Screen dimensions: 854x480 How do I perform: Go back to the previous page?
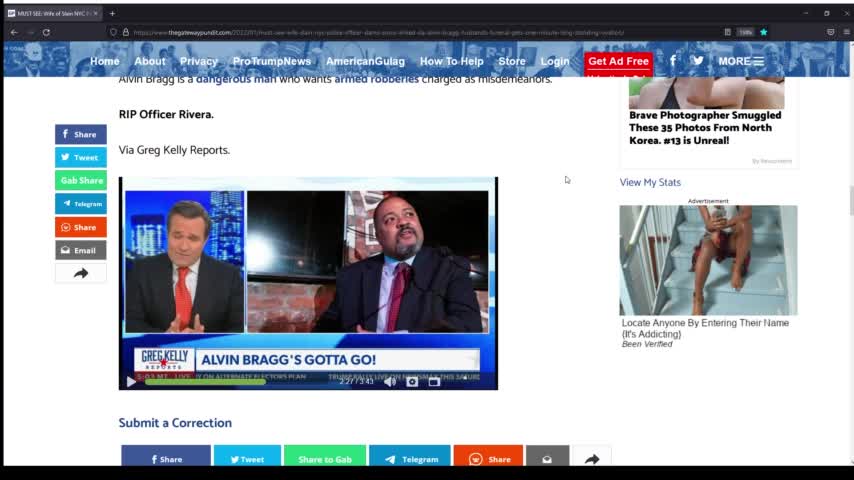pos(14,32)
